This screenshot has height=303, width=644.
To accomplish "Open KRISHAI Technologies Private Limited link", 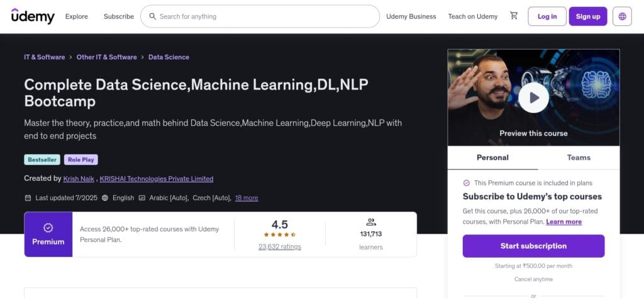I will click(157, 179).
